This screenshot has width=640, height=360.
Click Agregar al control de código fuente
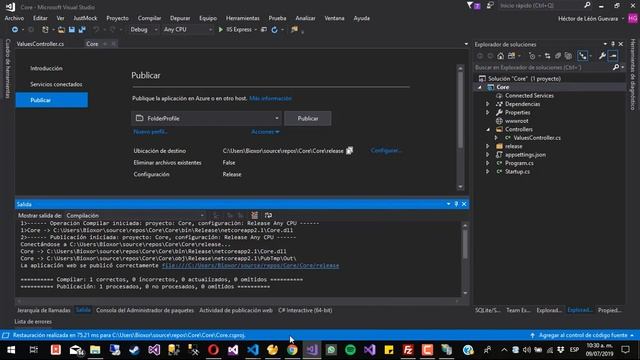pyautogui.click(x=583, y=335)
